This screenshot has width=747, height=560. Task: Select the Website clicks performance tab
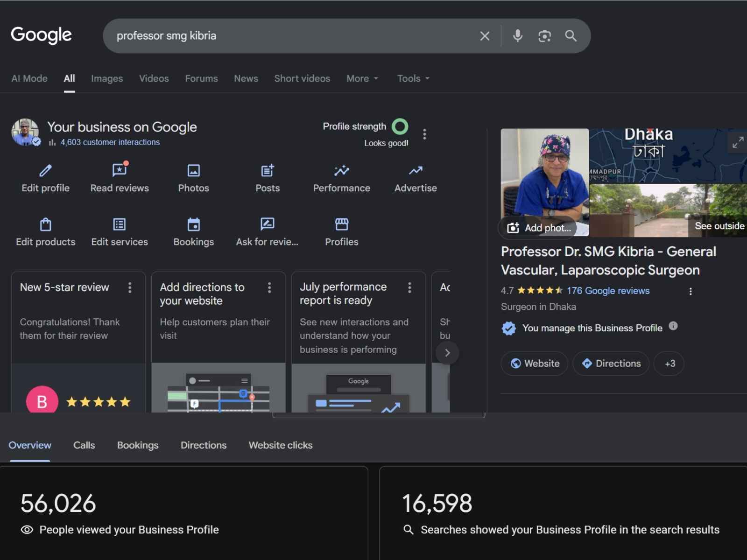pyautogui.click(x=281, y=445)
